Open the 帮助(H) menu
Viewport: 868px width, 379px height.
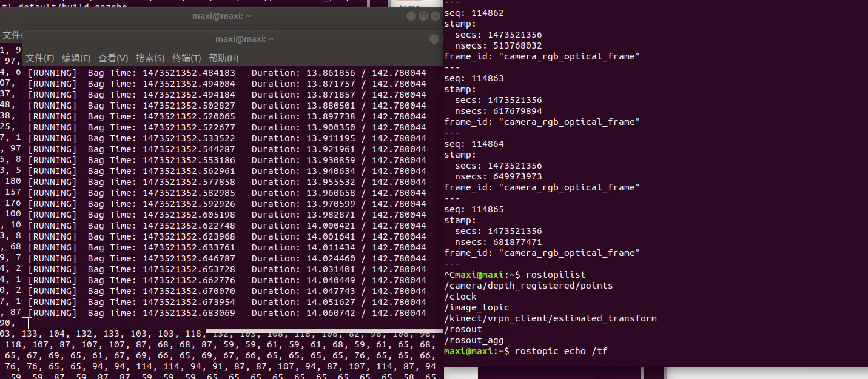click(224, 58)
